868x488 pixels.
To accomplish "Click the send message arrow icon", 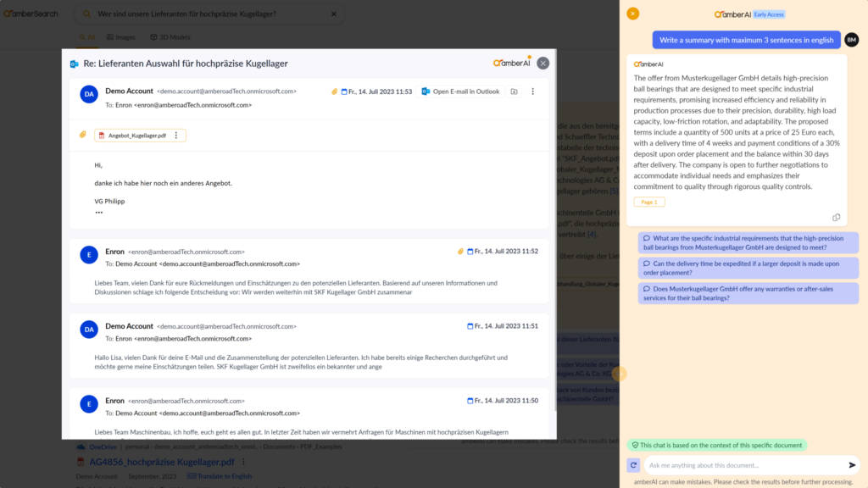I will coord(852,465).
